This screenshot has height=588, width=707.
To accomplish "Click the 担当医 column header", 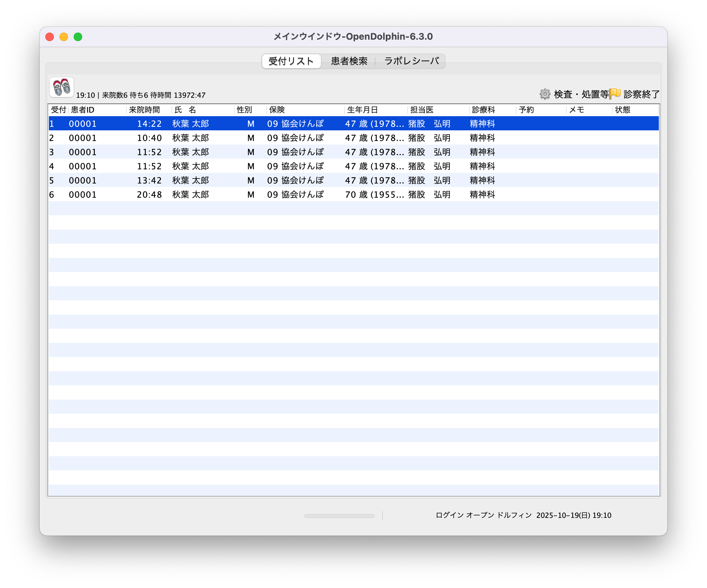I will coord(422,110).
